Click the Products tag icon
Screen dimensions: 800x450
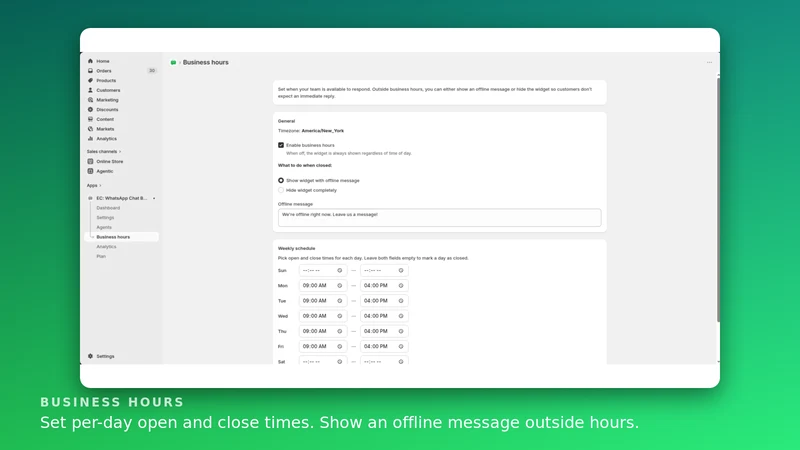pos(90,81)
